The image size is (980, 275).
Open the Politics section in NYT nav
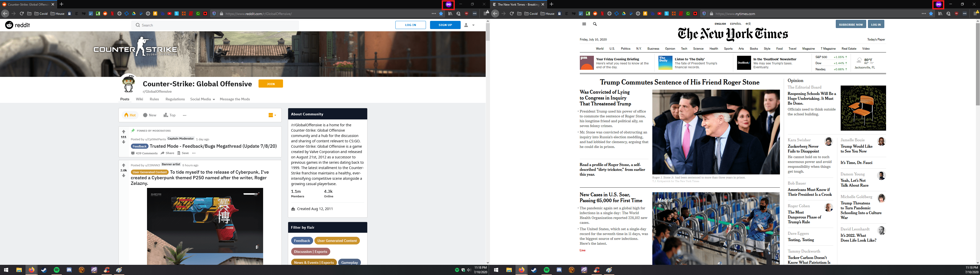coord(626,49)
